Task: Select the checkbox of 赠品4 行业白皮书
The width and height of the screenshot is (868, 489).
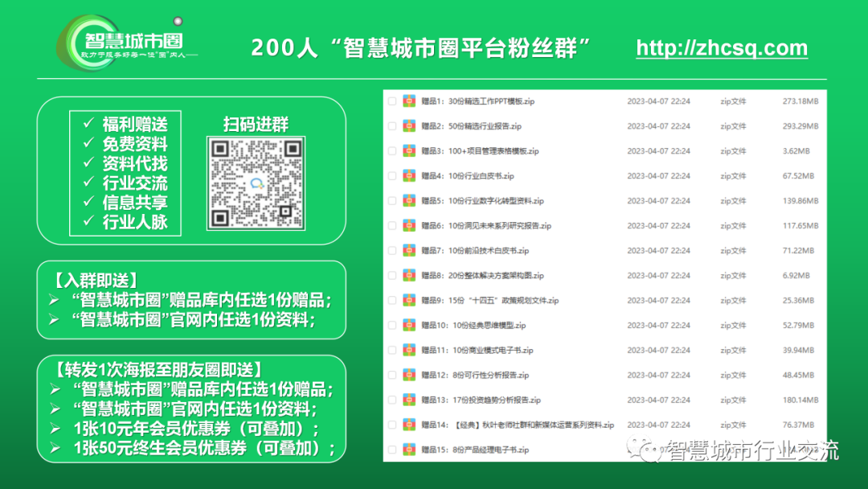Action: (392, 176)
